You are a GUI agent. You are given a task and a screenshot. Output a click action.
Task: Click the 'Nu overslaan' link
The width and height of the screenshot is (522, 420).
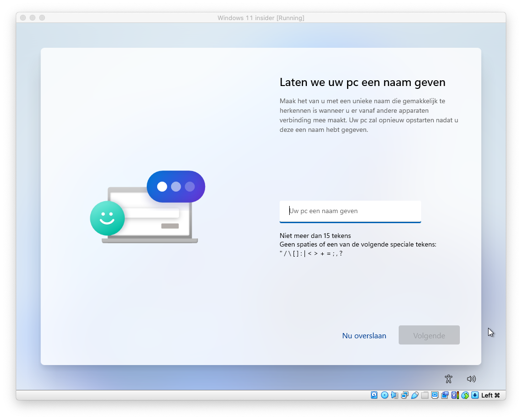(x=364, y=335)
